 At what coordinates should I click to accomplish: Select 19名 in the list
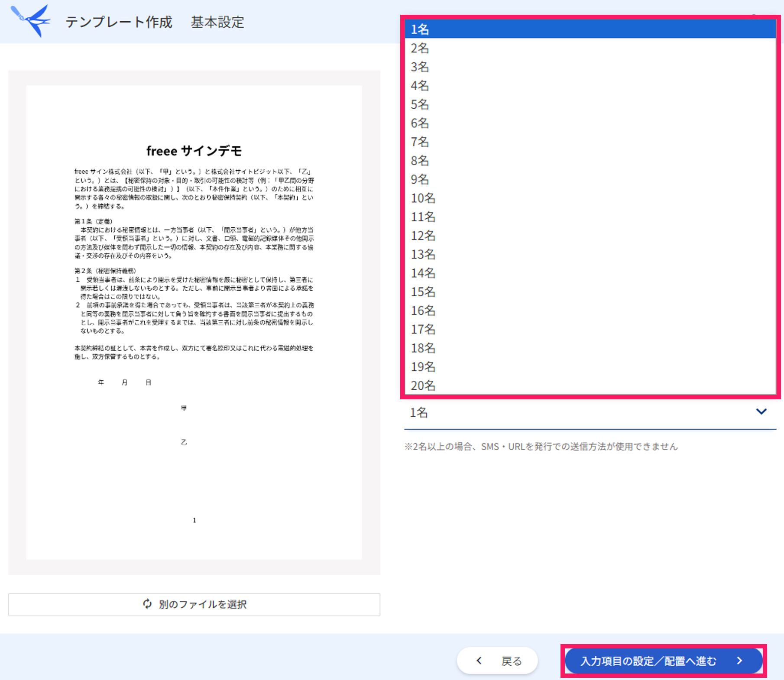(x=590, y=367)
